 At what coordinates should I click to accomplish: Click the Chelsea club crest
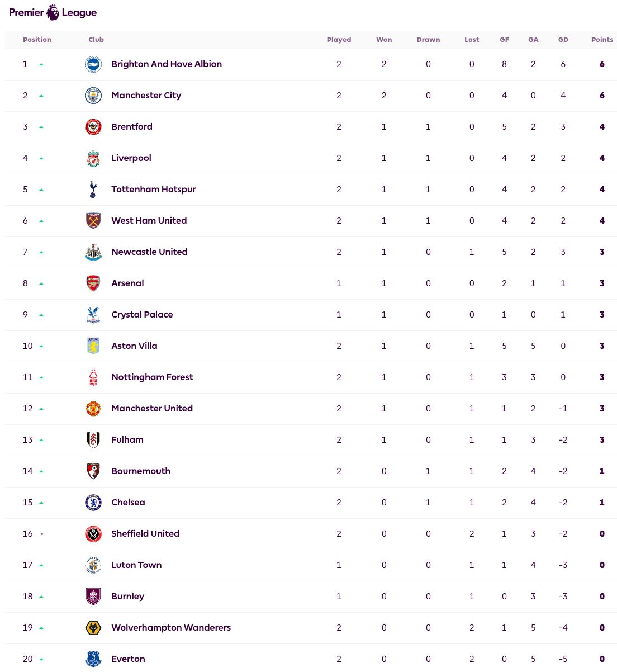[x=93, y=503]
